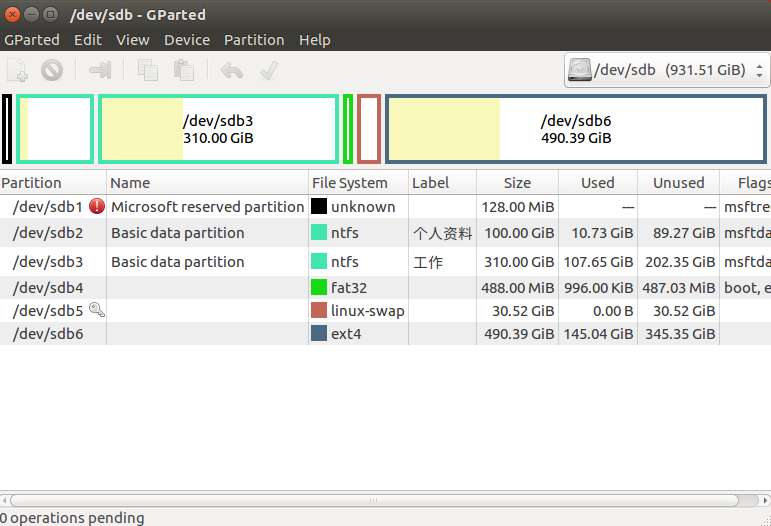Click the 128.00 MiB size value
The image size is (771, 526).
[518, 207]
